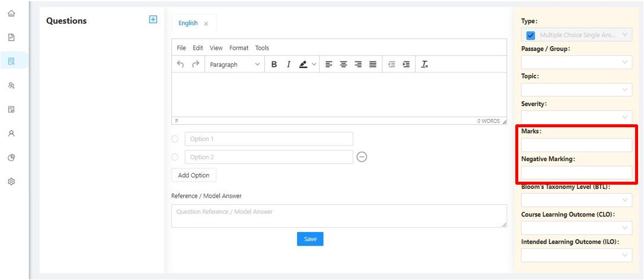Toggle bold formatting in editor
The image size is (644, 280).
point(274,65)
